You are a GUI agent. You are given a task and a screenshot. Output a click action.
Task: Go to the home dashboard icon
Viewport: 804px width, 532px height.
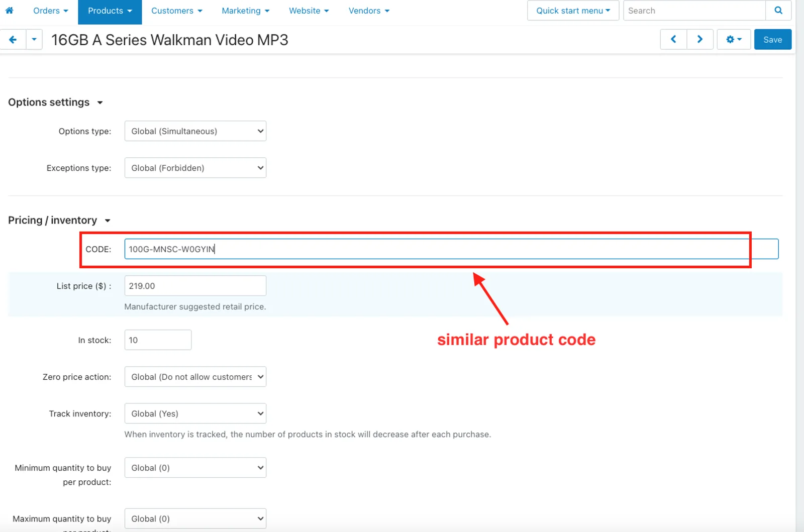pos(9,11)
